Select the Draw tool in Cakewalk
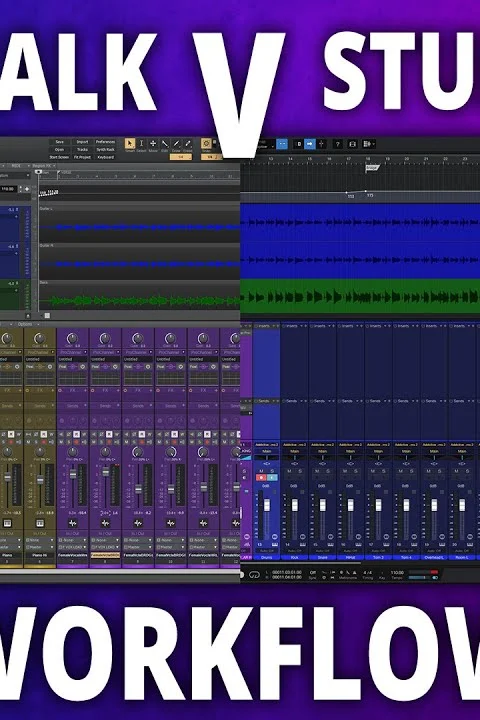Image resolution: width=480 pixels, height=720 pixels. pyautogui.click(x=176, y=144)
